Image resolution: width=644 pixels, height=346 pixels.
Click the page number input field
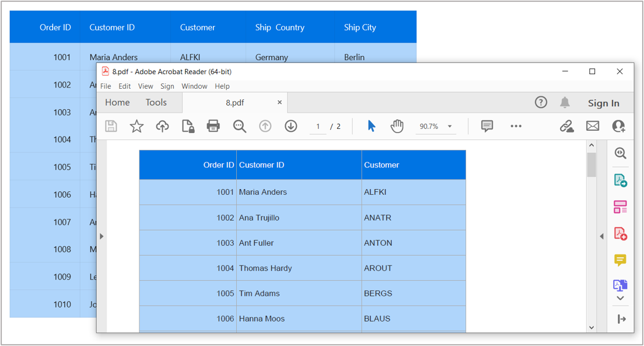(318, 127)
